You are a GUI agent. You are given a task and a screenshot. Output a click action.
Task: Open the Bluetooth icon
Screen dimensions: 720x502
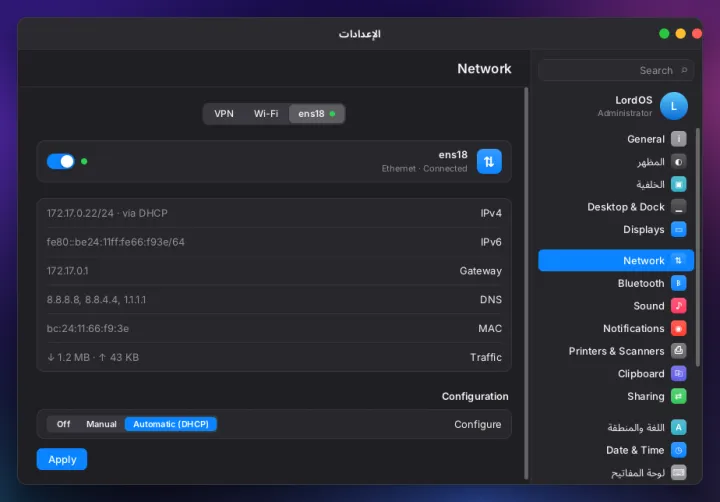678,283
